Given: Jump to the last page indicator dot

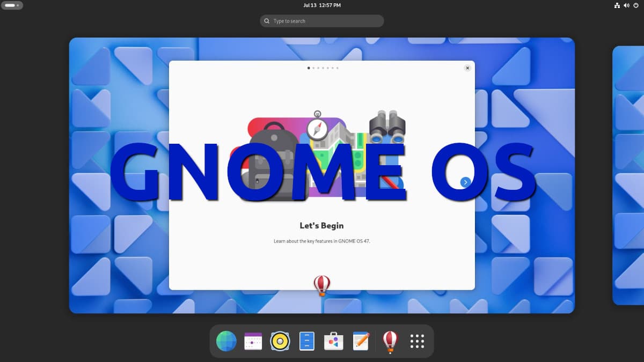Looking at the screenshot, I should [337, 68].
